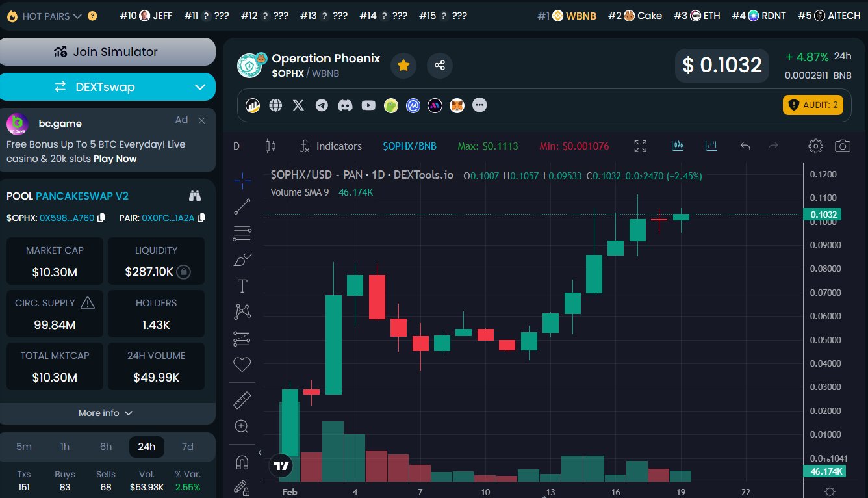Open the X (Twitter) social link
This screenshot has height=498, width=868.
pos(298,105)
